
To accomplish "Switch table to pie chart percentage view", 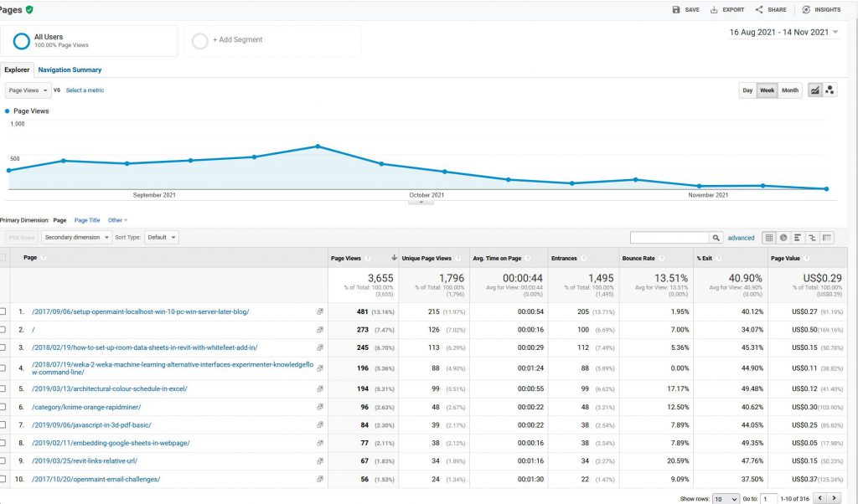I will pyautogui.click(x=783, y=238).
